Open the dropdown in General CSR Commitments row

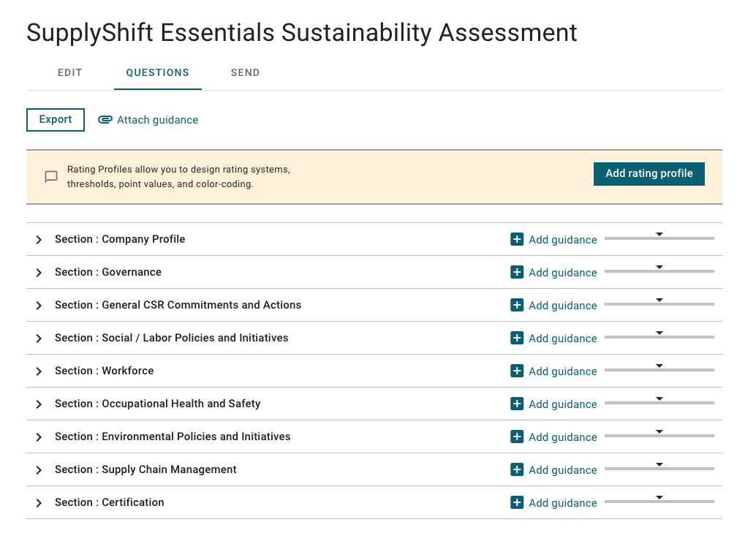(659, 301)
